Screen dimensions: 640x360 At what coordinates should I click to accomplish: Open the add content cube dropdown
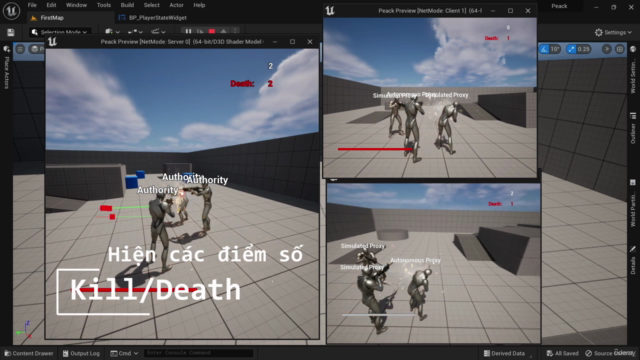tap(112, 32)
